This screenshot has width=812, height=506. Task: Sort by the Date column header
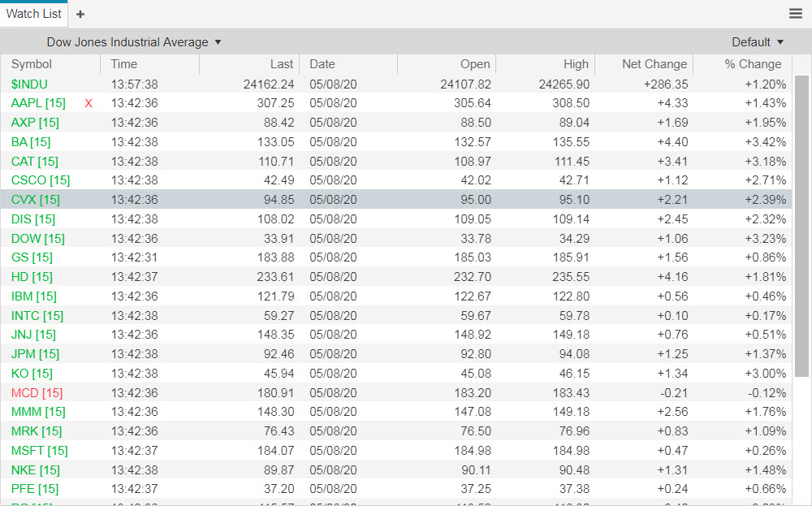(322, 64)
